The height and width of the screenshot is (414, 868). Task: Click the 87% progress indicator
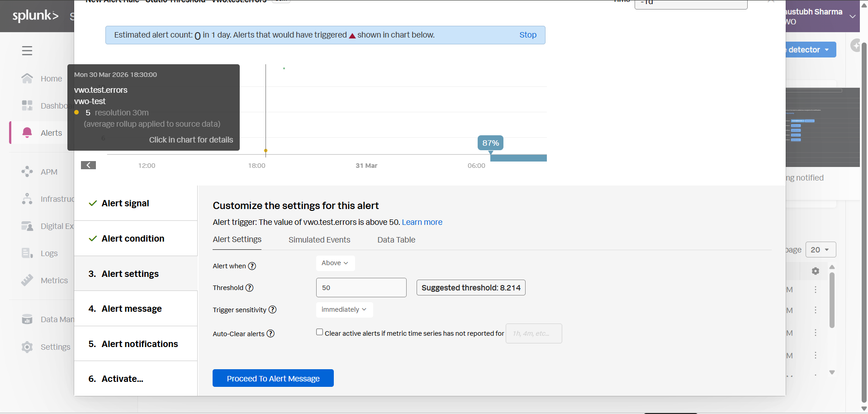click(x=491, y=143)
